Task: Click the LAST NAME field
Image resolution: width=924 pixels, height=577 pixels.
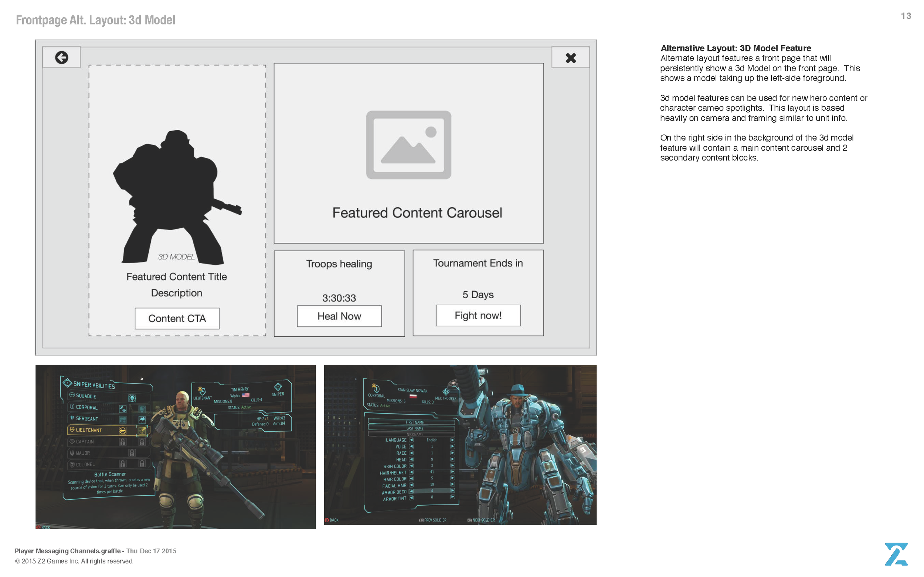Action: pos(412,428)
